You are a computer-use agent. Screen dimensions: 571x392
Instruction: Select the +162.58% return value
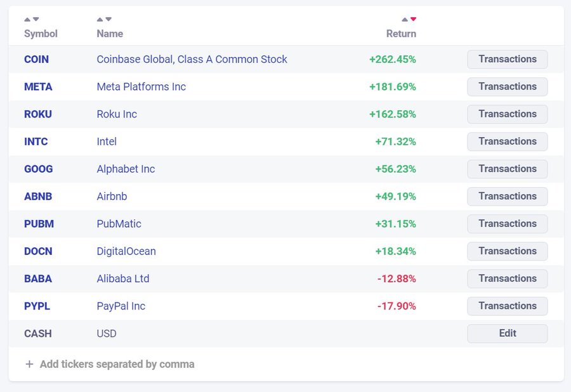[x=393, y=114]
